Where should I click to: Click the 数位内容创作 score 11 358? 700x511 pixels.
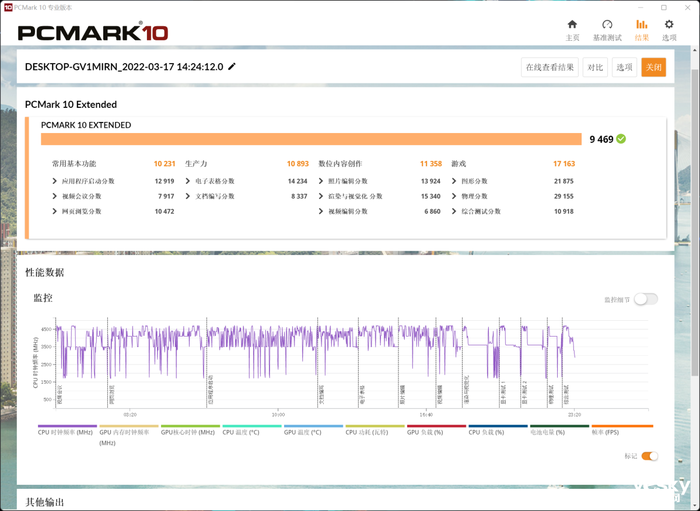pos(431,164)
